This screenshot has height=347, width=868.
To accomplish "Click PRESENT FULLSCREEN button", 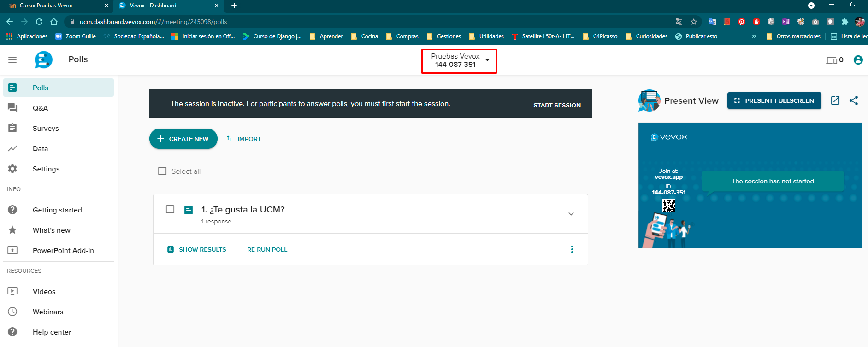I will [774, 100].
